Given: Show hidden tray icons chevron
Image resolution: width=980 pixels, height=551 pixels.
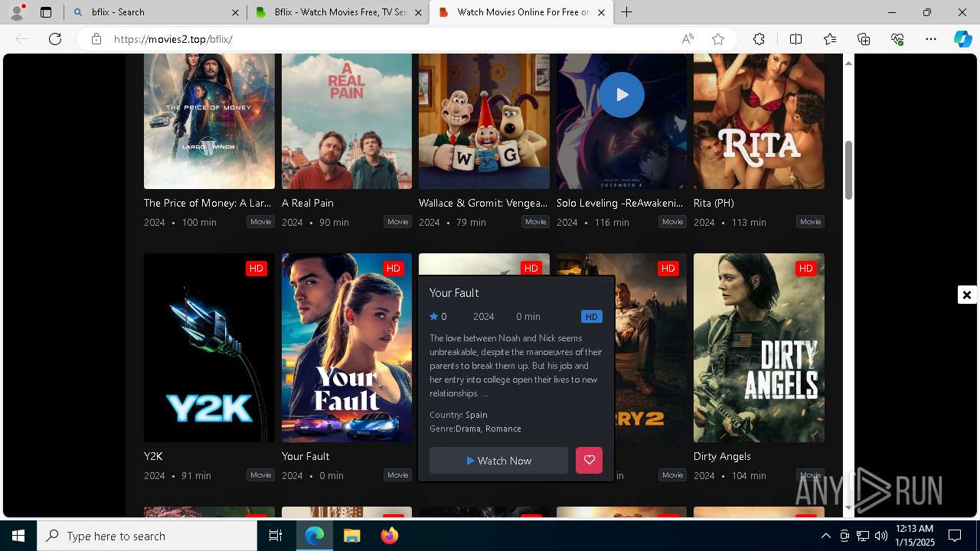Looking at the screenshot, I should click(x=825, y=536).
